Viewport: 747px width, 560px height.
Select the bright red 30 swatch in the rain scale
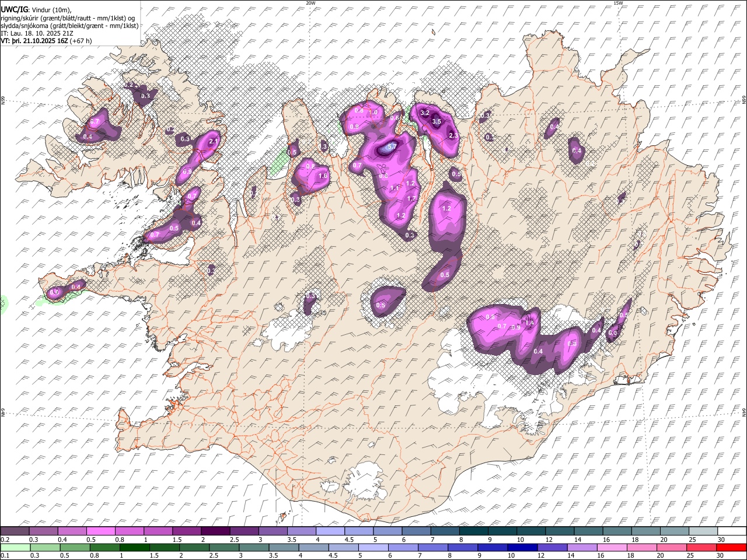[731, 547]
